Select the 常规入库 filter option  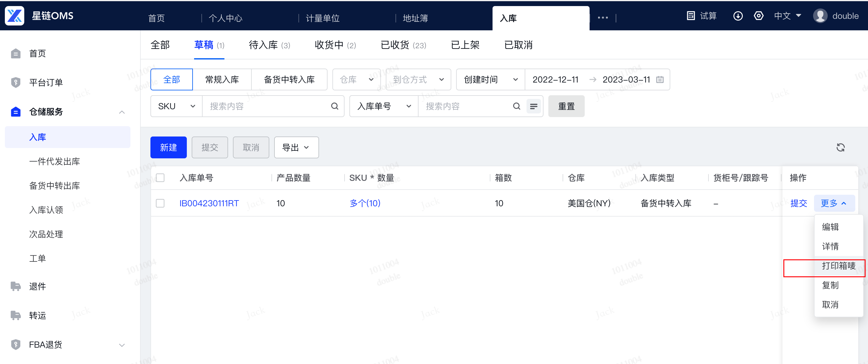pos(222,80)
